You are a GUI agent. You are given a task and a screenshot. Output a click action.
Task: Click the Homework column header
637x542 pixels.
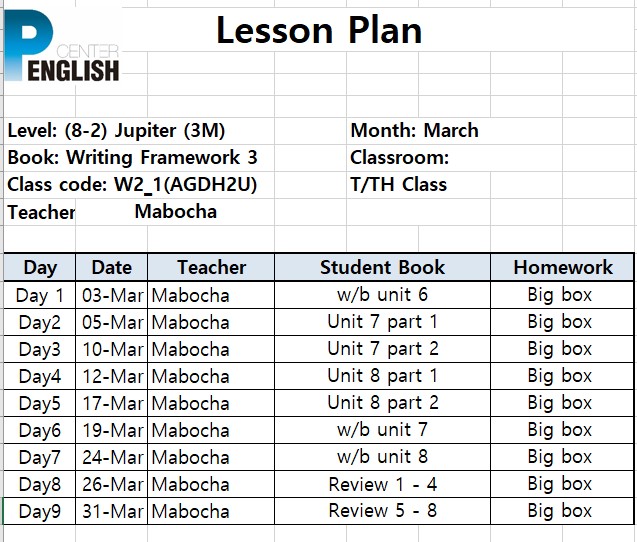coord(562,267)
